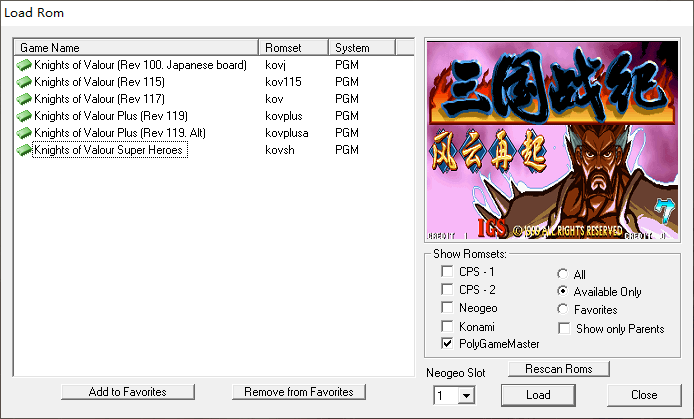Open the Neogeo Slot dropdown
The image size is (694, 419).
click(x=465, y=396)
